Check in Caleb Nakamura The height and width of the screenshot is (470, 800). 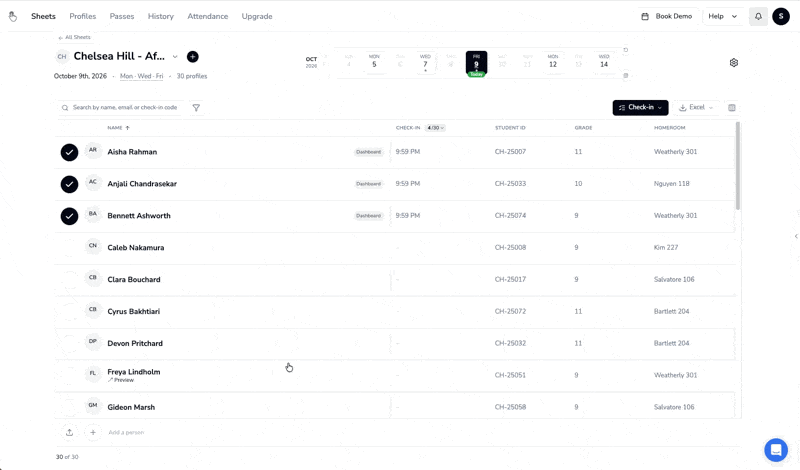(x=69, y=248)
